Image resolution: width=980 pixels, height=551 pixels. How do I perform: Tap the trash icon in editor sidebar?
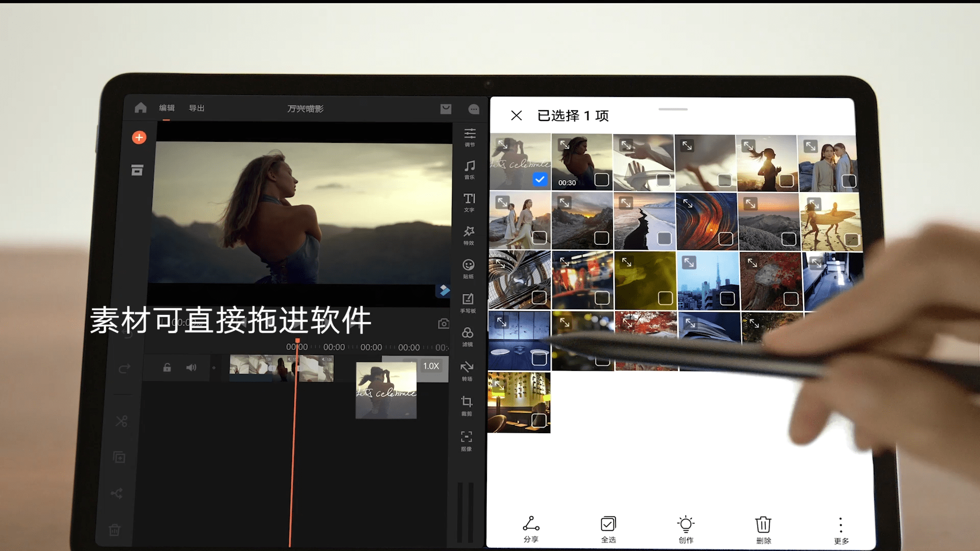pyautogui.click(x=114, y=530)
